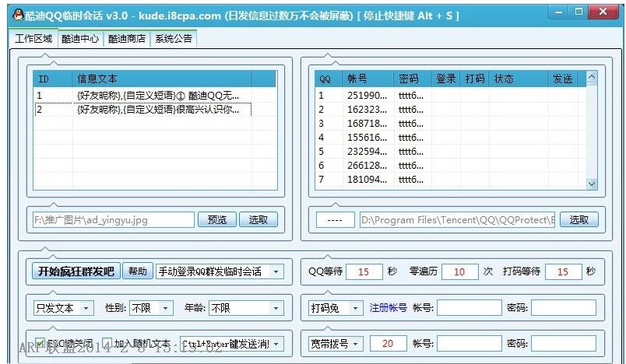Click 选取 next to the image path
626x364 pixels.
click(258, 219)
